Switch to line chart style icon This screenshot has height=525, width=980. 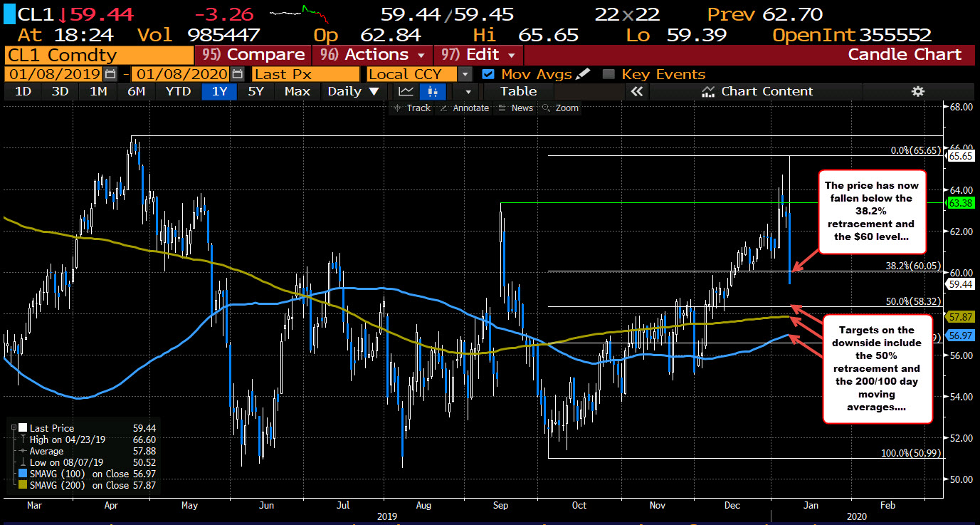[x=406, y=91]
